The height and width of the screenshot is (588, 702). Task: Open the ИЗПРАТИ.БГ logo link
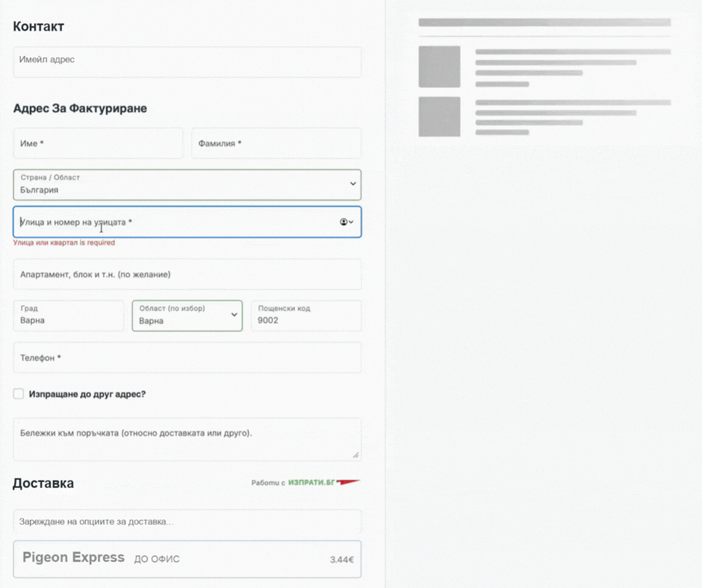[323, 482]
